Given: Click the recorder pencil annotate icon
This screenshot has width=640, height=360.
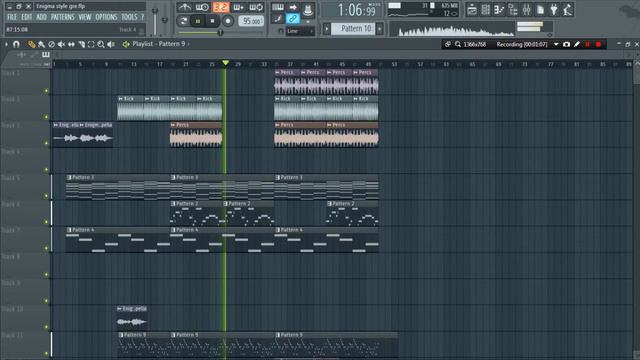Looking at the screenshot, I should 577,44.
